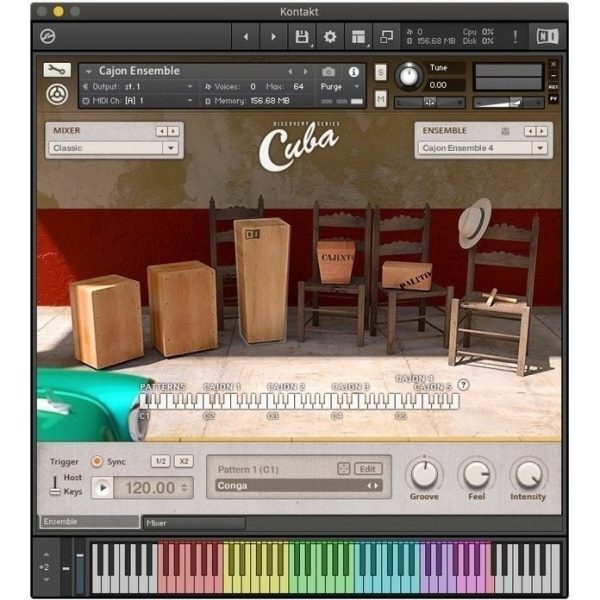Select next Mixer preset arrow

tap(173, 131)
